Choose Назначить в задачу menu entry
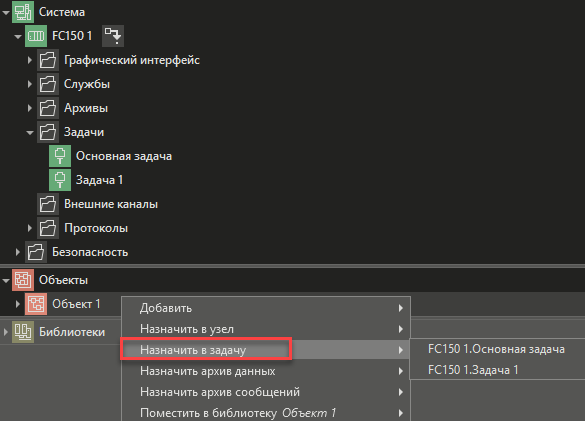585x421 pixels. (266, 350)
